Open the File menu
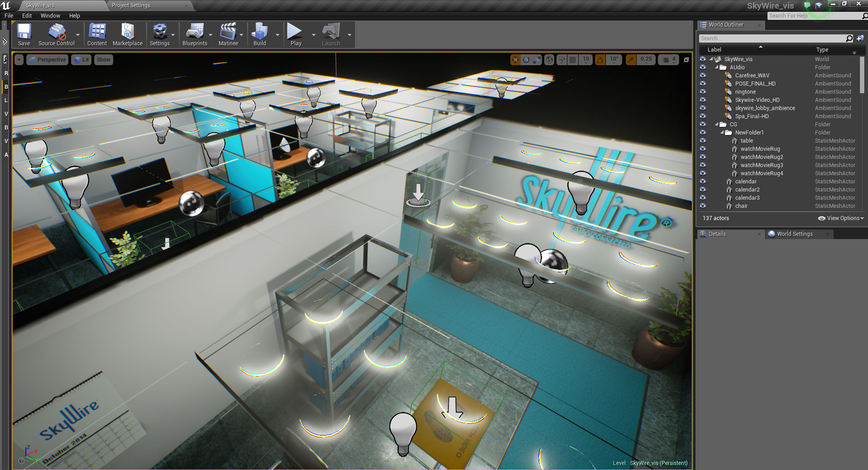Image resolution: width=868 pixels, height=470 pixels. coord(9,16)
